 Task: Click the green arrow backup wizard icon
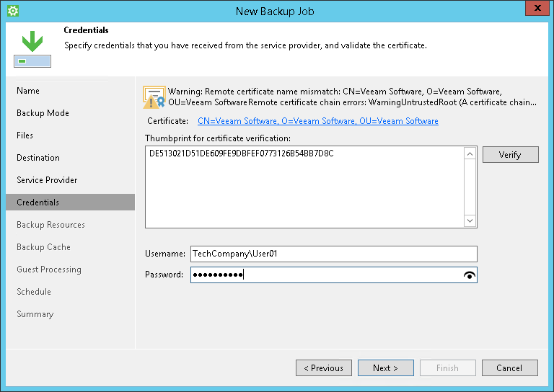tap(32, 48)
